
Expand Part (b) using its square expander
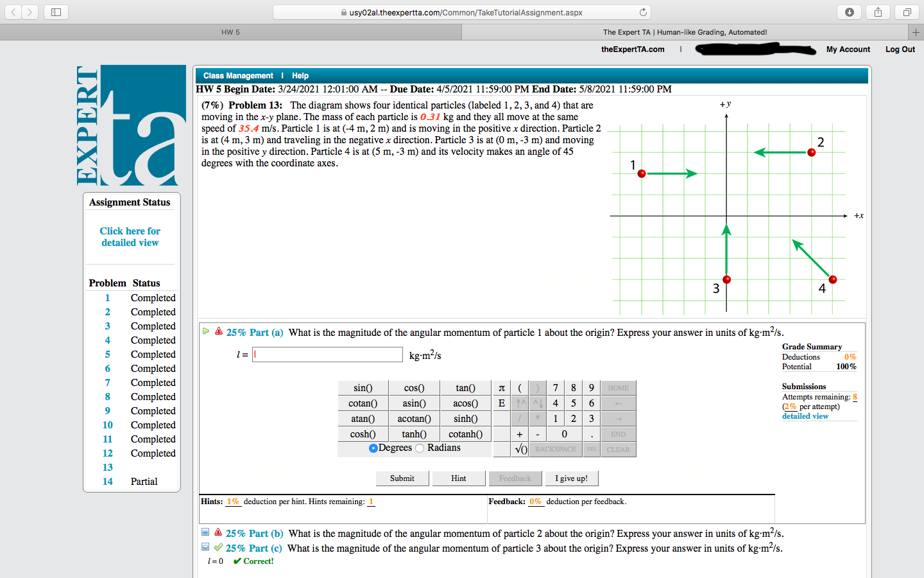tap(205, 532)
